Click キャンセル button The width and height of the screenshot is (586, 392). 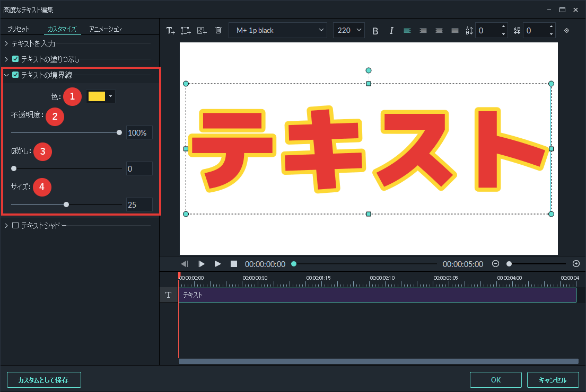pos(553,380)
